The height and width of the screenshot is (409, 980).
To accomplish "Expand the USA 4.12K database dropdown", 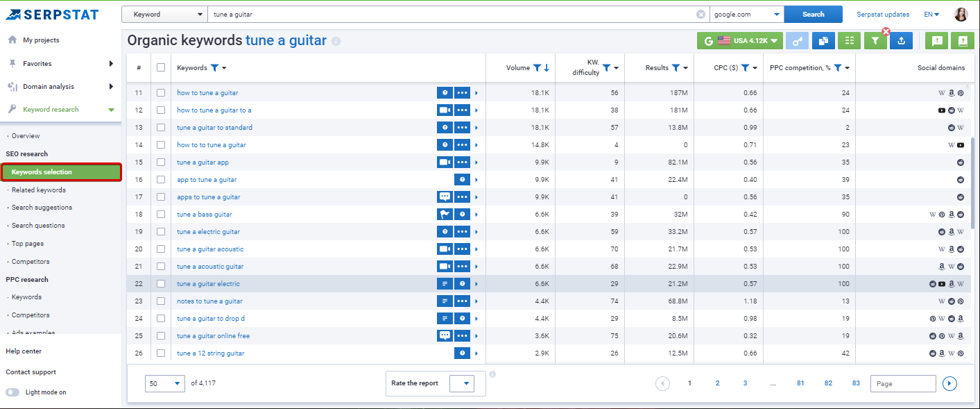I will pos(740,40).
